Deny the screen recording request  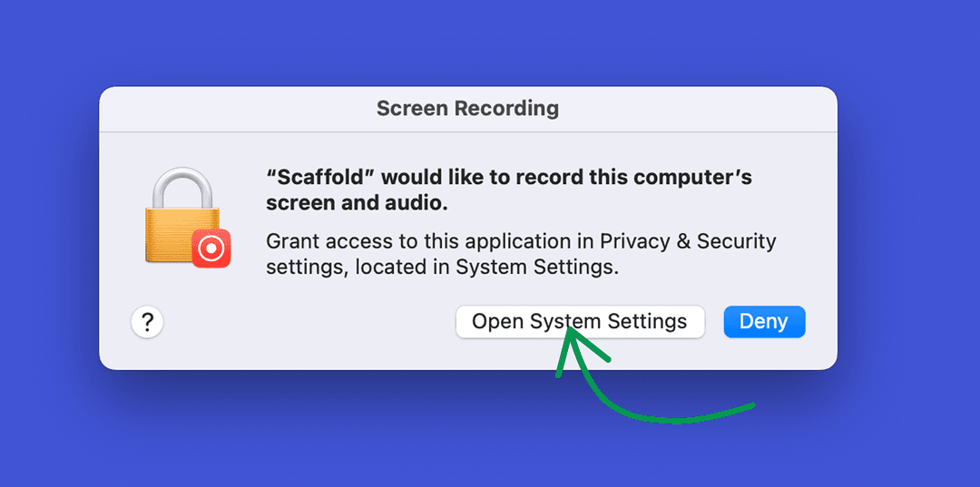coord(764,322)
